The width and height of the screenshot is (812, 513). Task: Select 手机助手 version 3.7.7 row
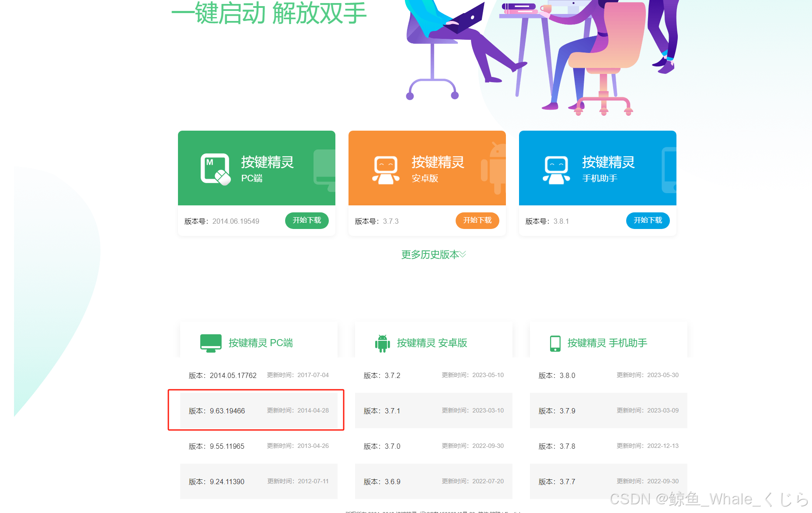click(x=609, y=482)
